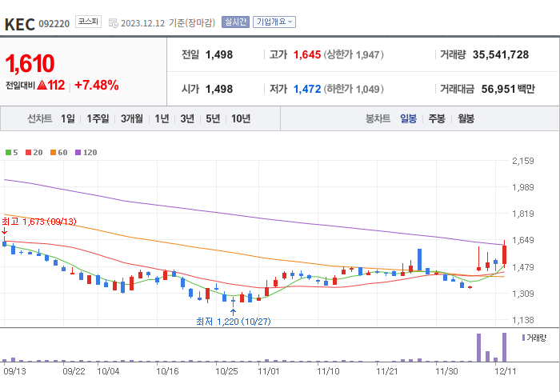Click the 1,138 price axis label
The height and width of the screenshot is (392, 560).
[x=523, y=320]
